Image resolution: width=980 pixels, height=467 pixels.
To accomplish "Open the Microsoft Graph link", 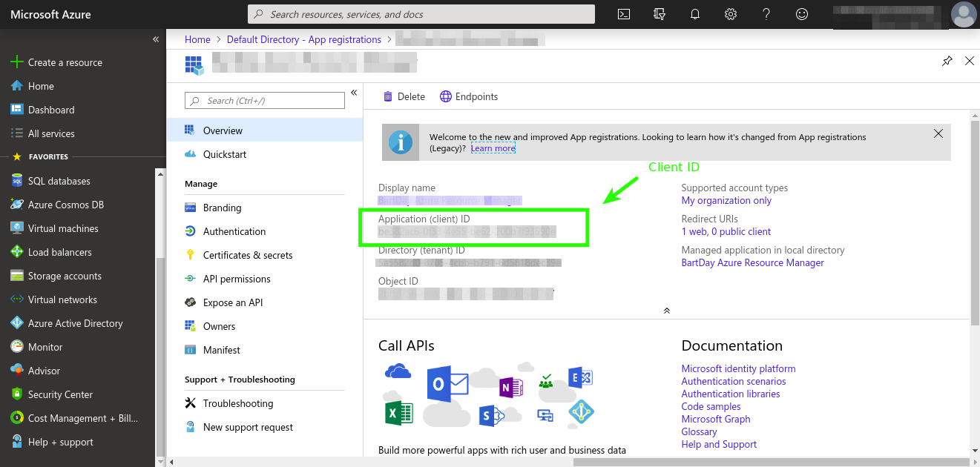I will coord(716,419).
